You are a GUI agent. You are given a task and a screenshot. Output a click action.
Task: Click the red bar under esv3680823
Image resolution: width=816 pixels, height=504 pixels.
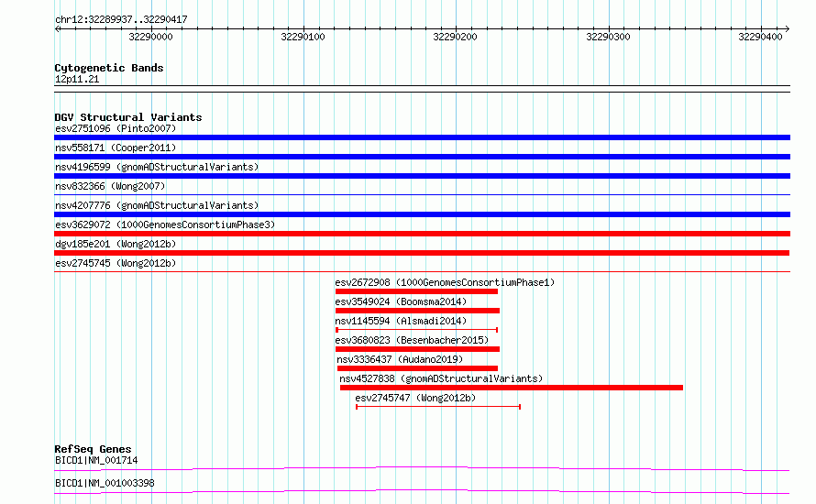pos(417,349)
